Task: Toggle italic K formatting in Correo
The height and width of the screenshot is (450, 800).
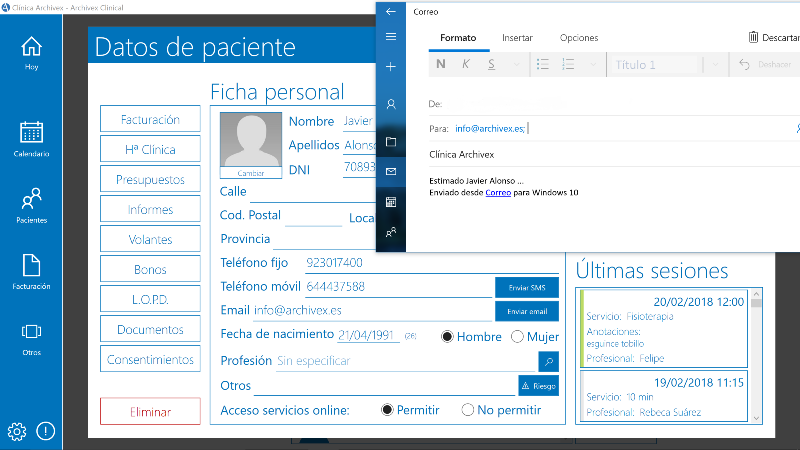Action: pyautogui.click(x=466, y=64)
